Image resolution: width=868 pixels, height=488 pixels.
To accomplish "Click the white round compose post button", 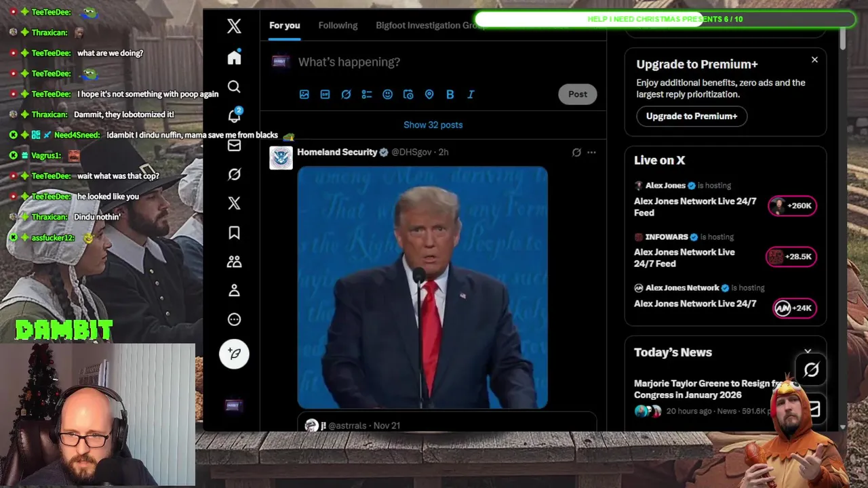I will tap(234, 354).
